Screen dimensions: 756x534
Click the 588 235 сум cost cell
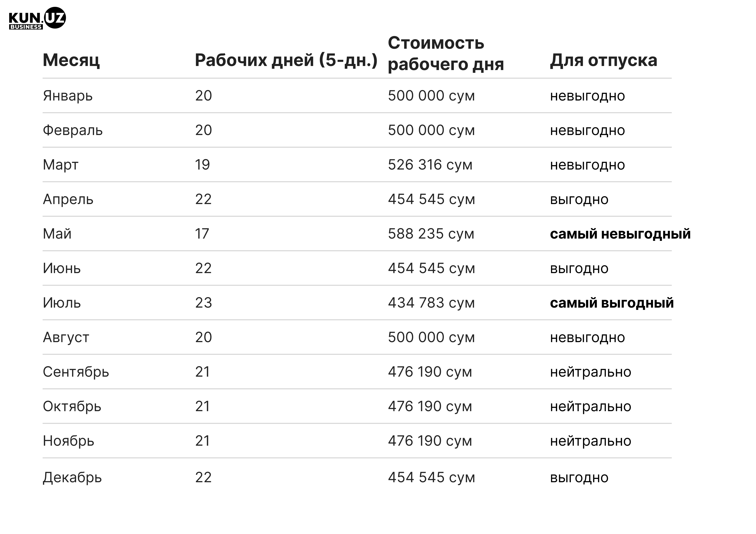[x=431, y=234]
